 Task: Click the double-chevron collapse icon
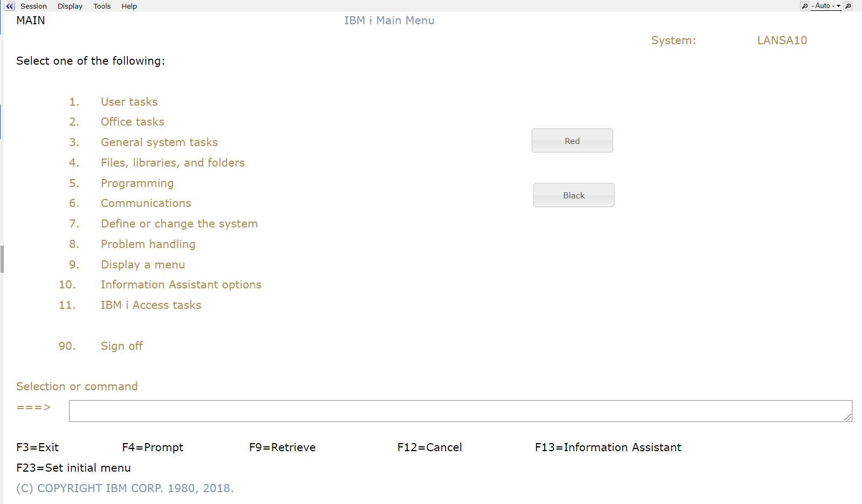coord(9,6)
